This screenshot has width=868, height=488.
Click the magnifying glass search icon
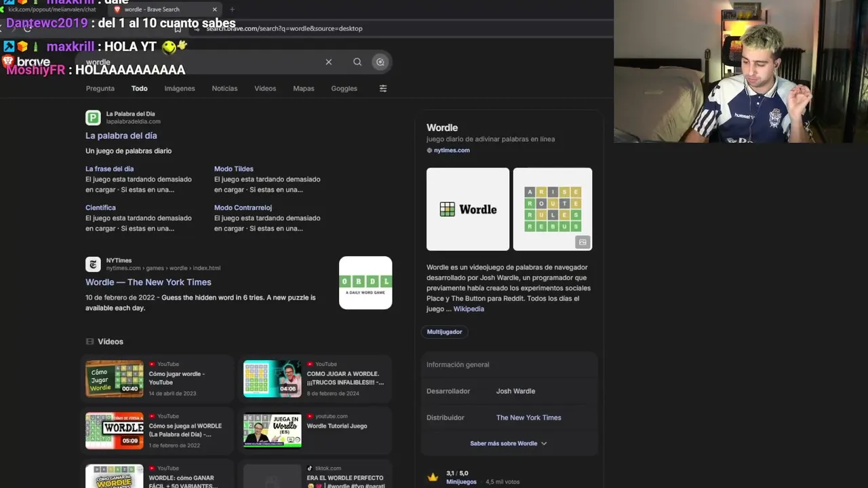coord(357,62)
